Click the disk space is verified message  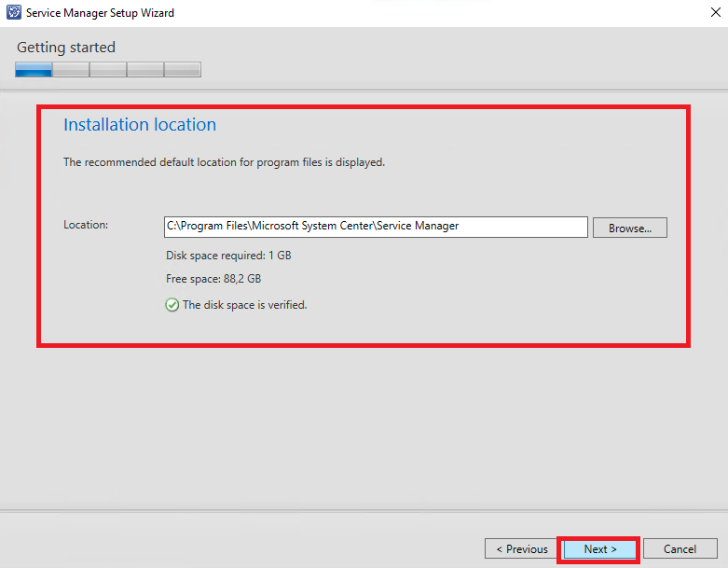click(x=244, y=305)
